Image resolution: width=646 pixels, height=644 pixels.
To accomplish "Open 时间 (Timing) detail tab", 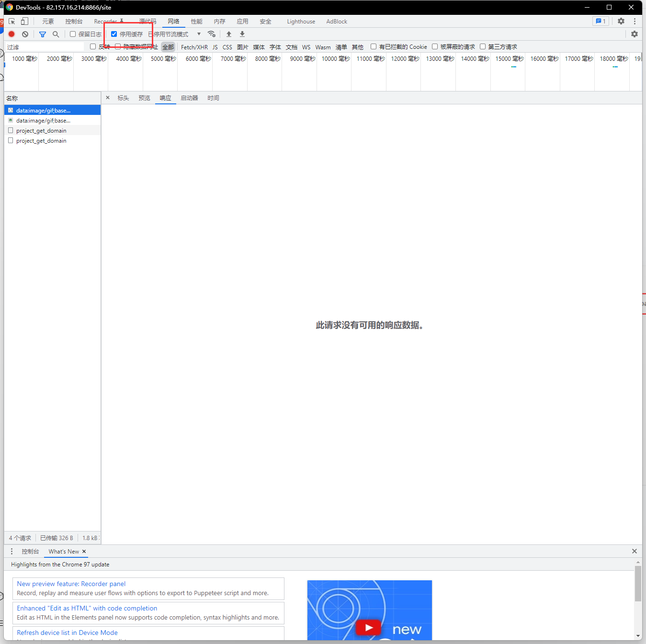I will point(213,98).
